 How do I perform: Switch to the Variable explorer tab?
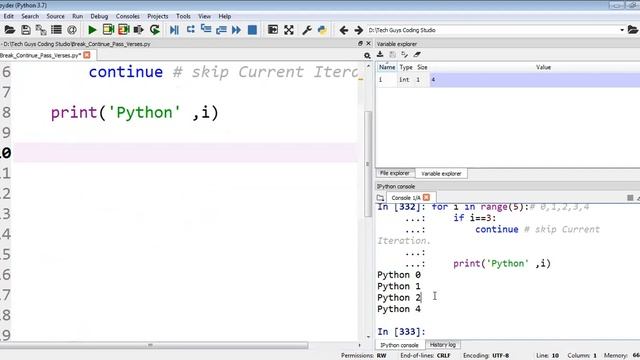pyautogui.click(x=441, y=173)
